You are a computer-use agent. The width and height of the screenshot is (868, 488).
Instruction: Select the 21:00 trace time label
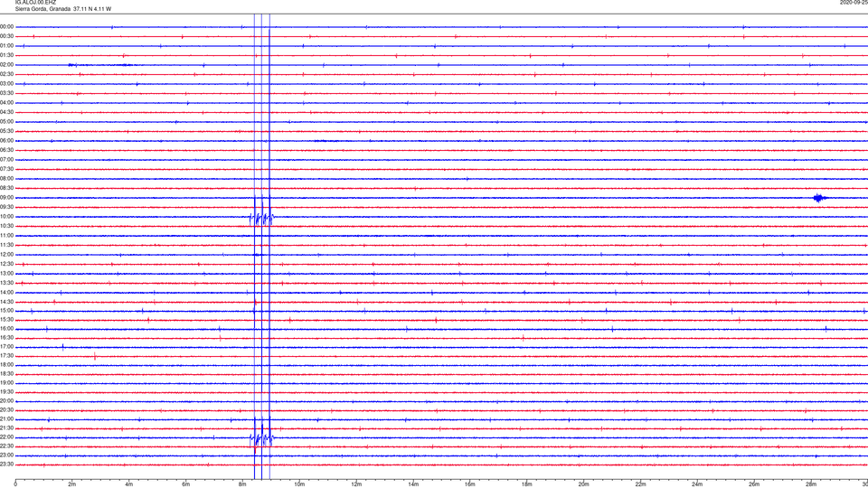coord(7,419)
